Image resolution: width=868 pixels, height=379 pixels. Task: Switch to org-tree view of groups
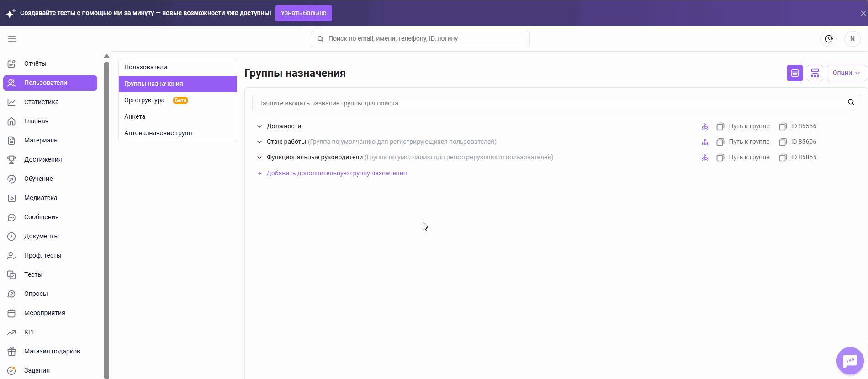pos(815,73)
